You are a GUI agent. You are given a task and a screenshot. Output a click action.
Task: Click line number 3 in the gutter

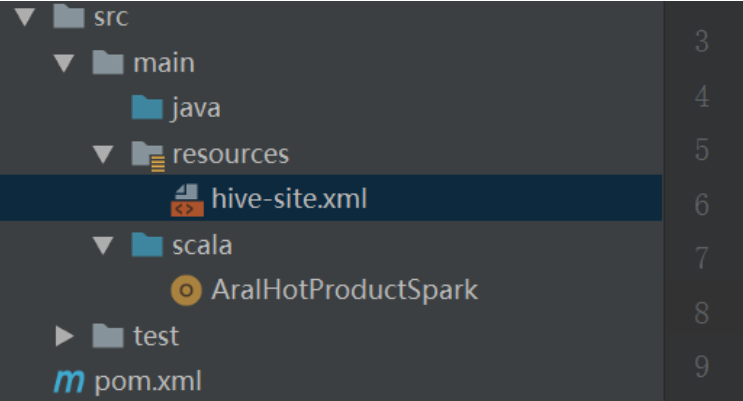701,43
